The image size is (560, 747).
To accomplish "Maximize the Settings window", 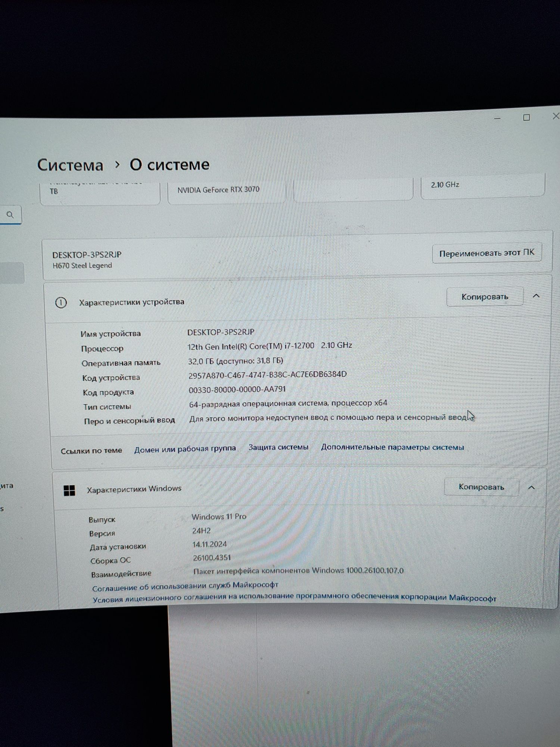I will [x=526, y=117].
